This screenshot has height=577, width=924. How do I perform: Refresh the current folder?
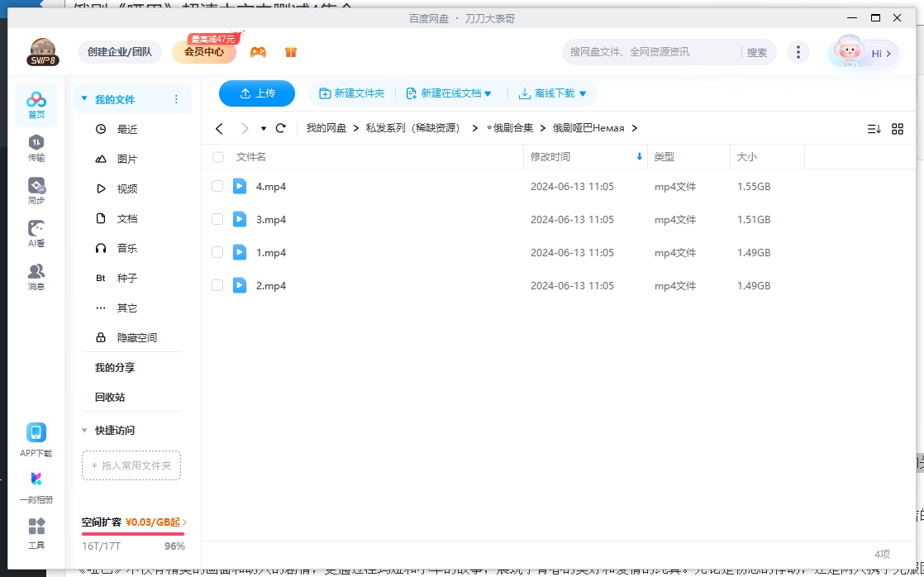280,128
